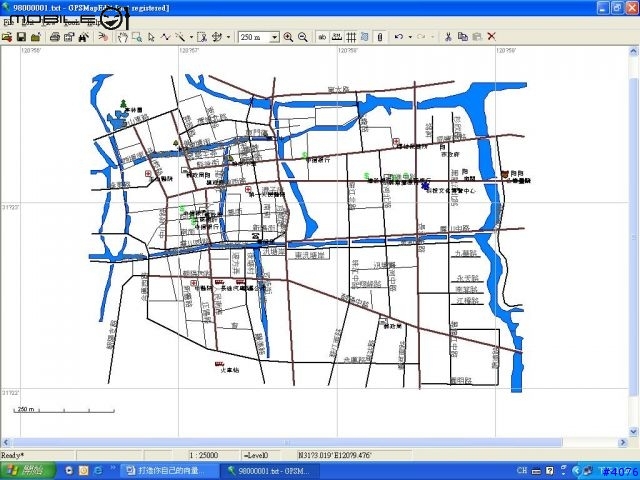Click the paste toolbar icon
This screenshot has height=480, width=640.
(x=477, y=37)
